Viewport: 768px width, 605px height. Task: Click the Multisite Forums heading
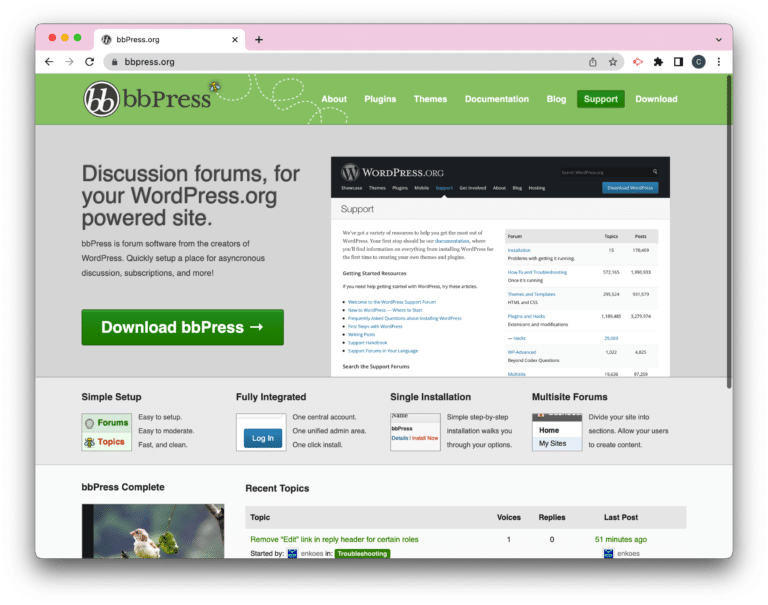570,397
